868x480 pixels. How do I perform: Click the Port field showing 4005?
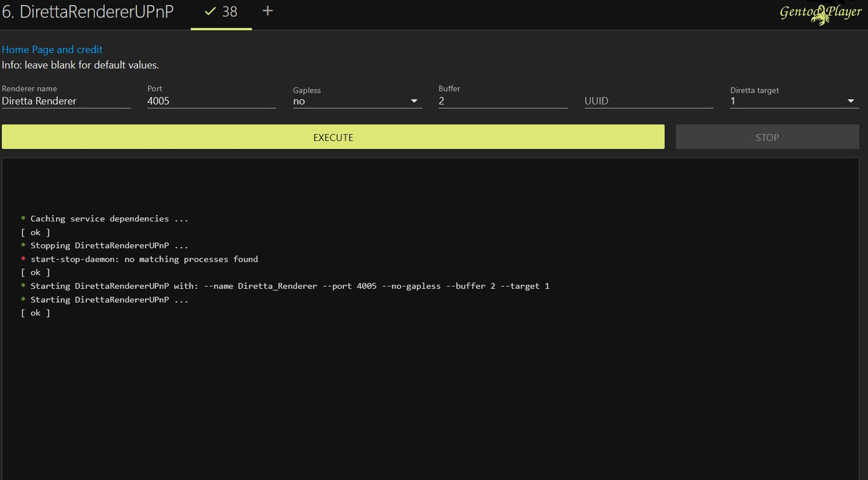(x=212, y=100)
